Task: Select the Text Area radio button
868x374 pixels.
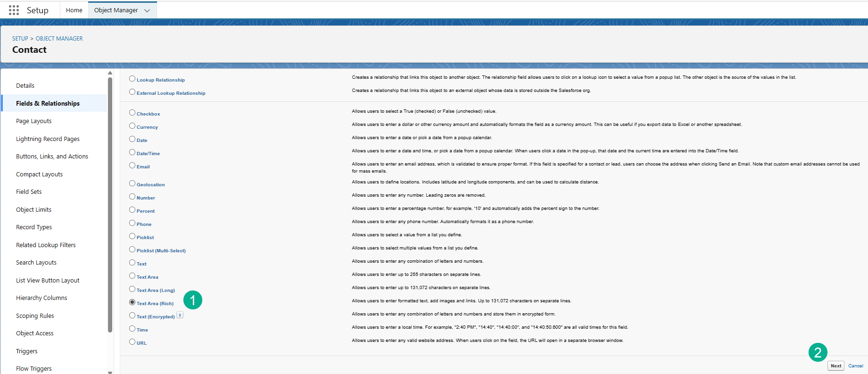Action: (132, 276)
